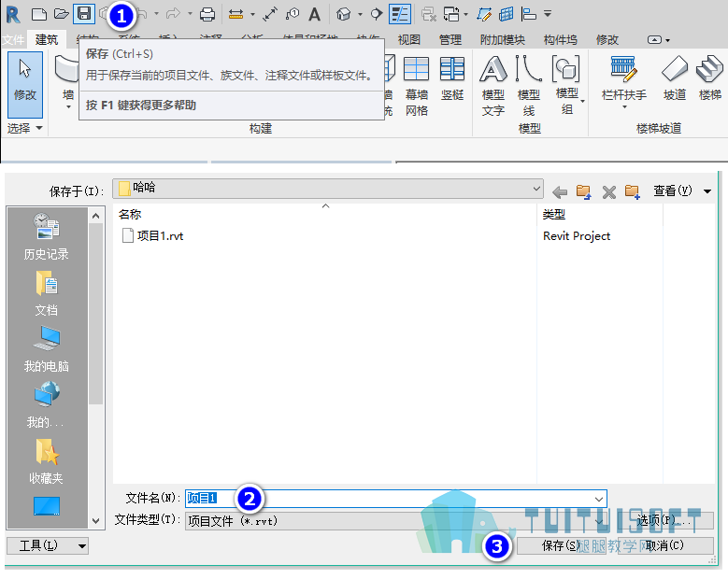Select the Measure tool icon

[x=236, y=15]
